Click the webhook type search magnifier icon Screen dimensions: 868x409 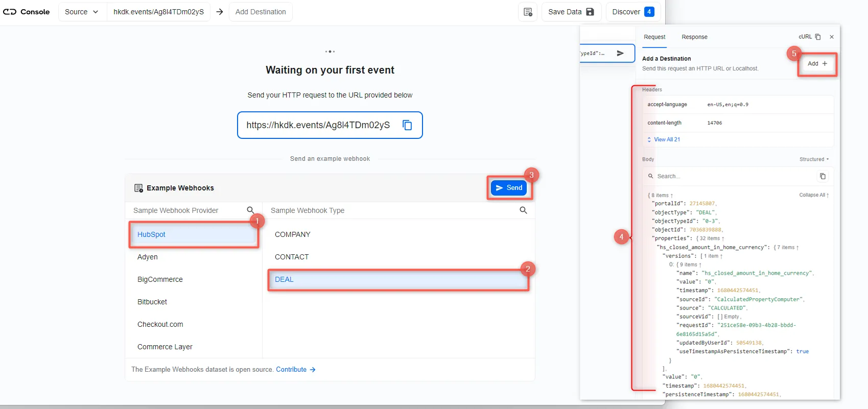(523, 210)
